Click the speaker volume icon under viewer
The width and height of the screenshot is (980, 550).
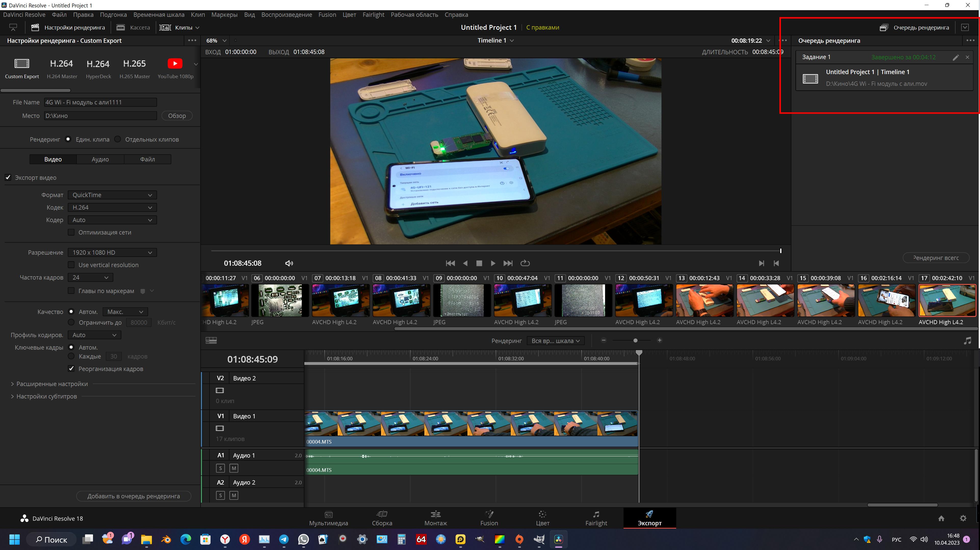(289, 263)
